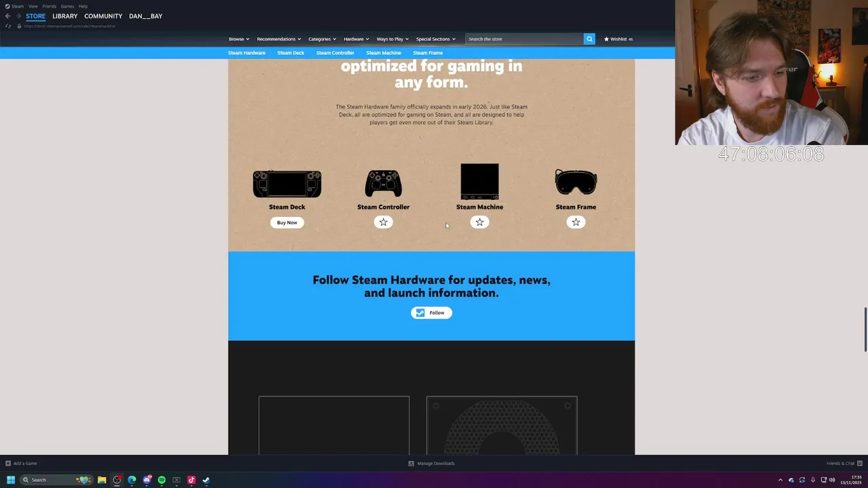The height and width of the screenshot is (488, 868).
Task: Click the Add a Game link
Action: 25,464
